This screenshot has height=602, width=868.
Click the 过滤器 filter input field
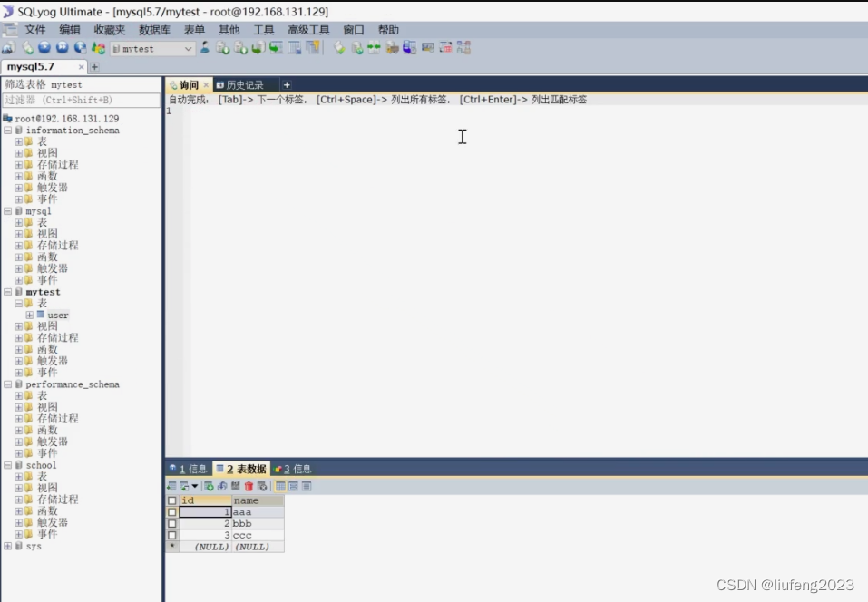coord(82,100)
